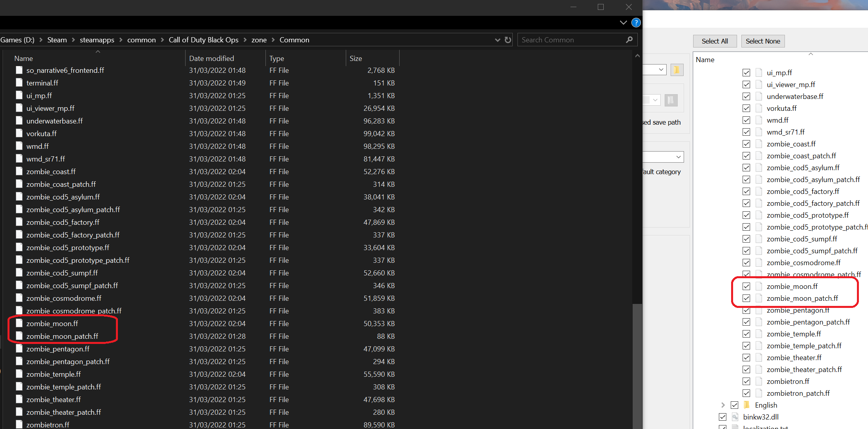The width and height of the screenshot is (868, 429).
Task: Click the file icon of zombie_coast.ff in Explorer
Action: [19, 171]
